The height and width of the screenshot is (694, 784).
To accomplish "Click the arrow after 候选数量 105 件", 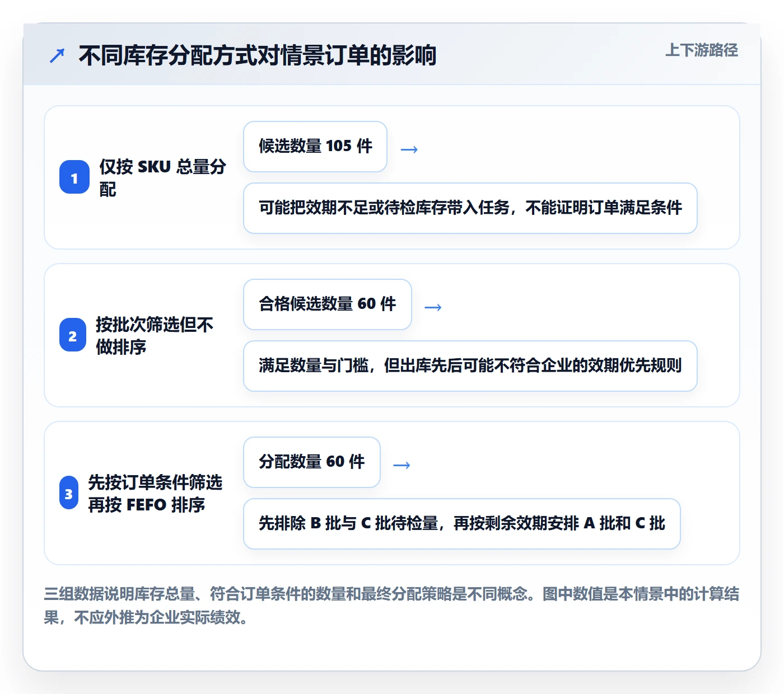I will (x=409, y=149).
